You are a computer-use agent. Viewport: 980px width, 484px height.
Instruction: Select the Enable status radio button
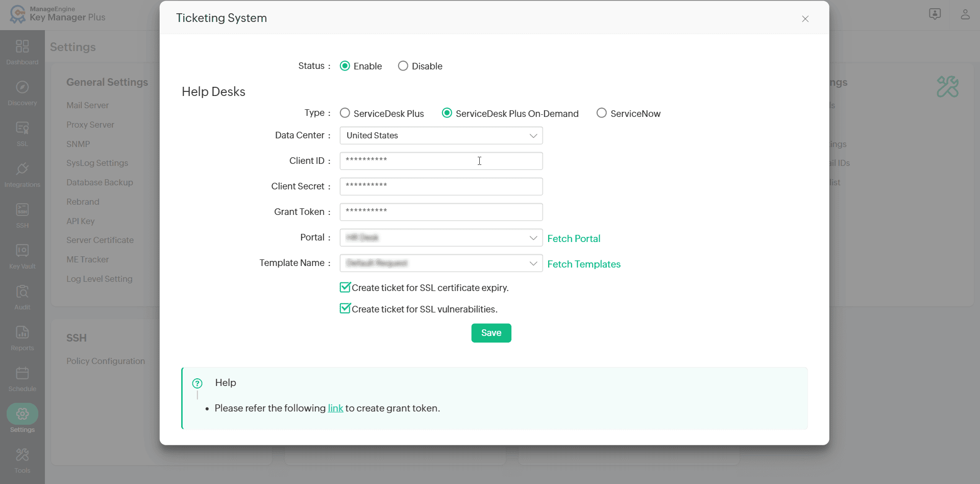coord(345,66)
